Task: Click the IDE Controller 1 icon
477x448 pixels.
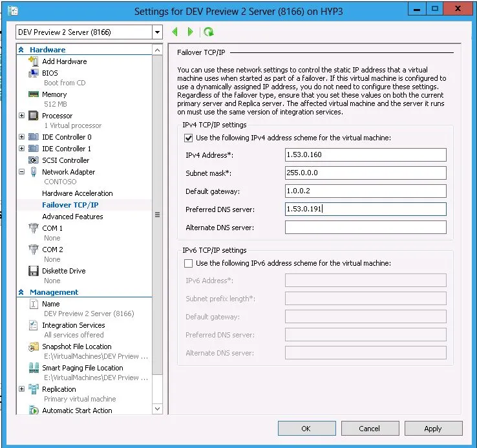Action: (x=34, y=149)
